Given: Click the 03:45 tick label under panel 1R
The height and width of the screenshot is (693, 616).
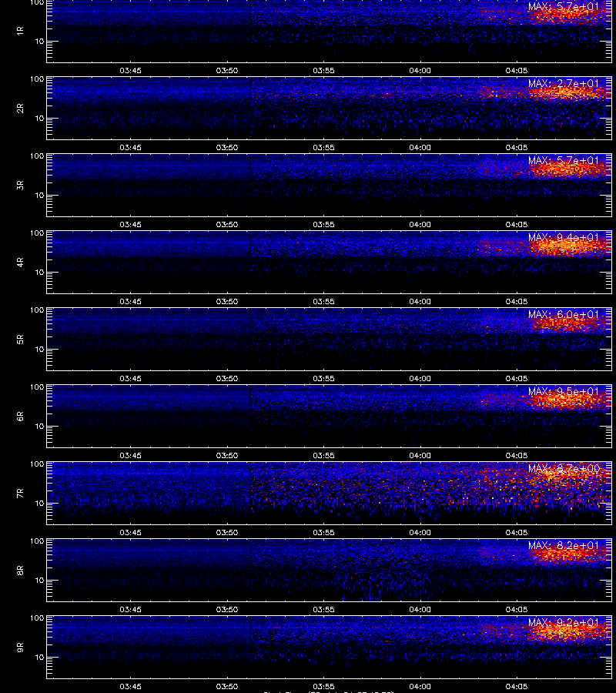Looking at the screenshot, I should (x=130, y=71).
